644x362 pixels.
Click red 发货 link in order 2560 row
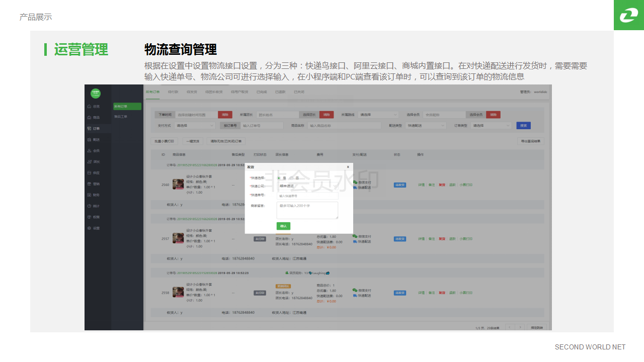[442, 185]
